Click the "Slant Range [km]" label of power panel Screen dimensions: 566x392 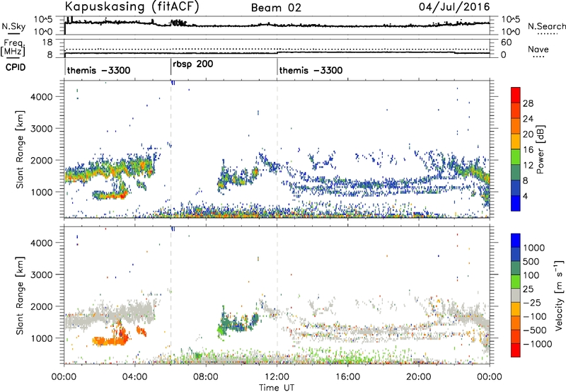[x=20, y=149]
